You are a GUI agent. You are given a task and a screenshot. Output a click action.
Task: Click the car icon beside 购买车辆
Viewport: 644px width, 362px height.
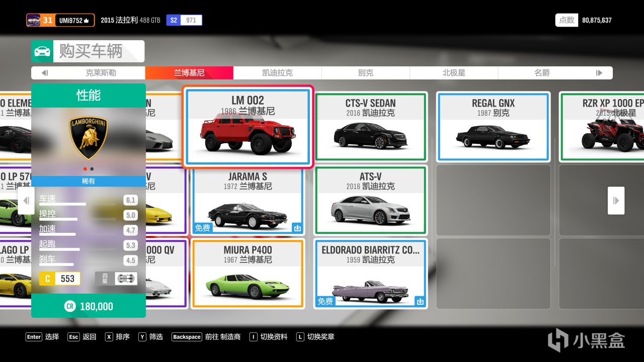tap(43, 51)
